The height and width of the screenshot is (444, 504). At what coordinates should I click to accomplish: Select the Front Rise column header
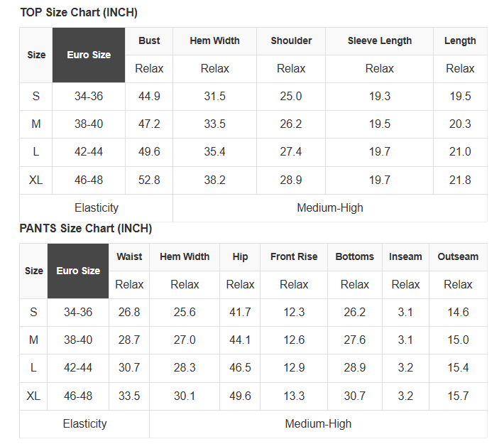pyautogui.click(x=294, y=256)
